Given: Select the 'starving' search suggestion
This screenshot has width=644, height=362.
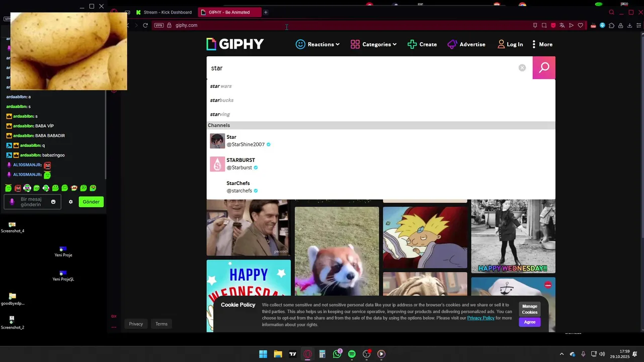Looking at the screenshot, I should [x=220, y=114].
